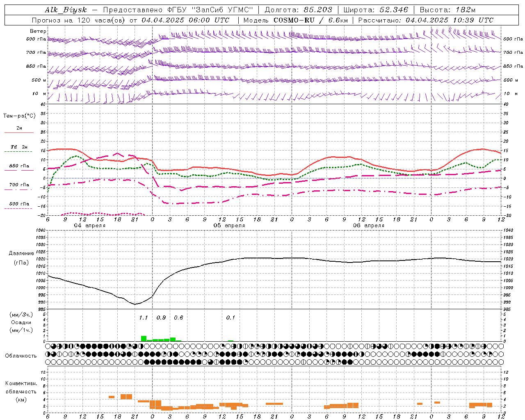Image resolution: width=525 pixels, height=420 pixels.
Task: Click the 'Давление' pressure label
Action: [x=21, y=253]
